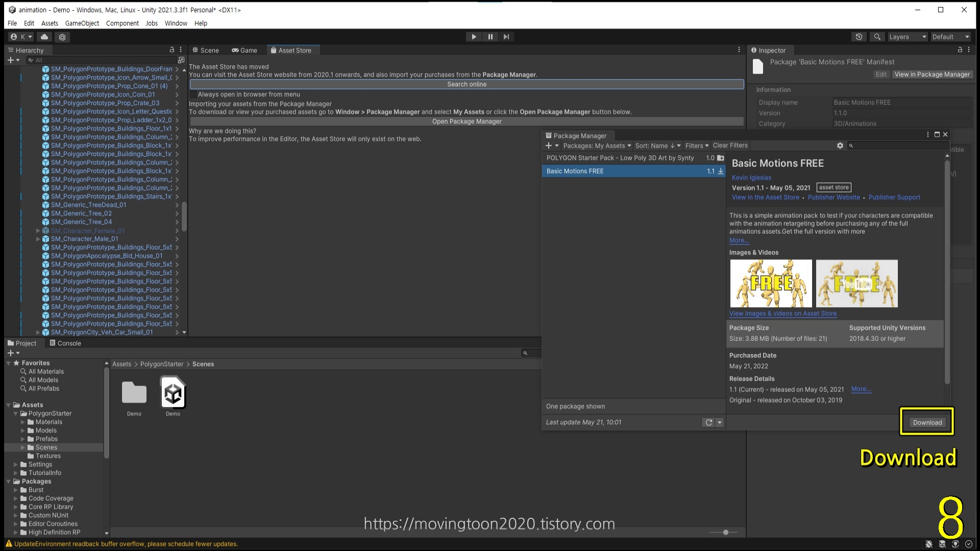
Task: Enable Always open in browser from menu
Action: 193,94
